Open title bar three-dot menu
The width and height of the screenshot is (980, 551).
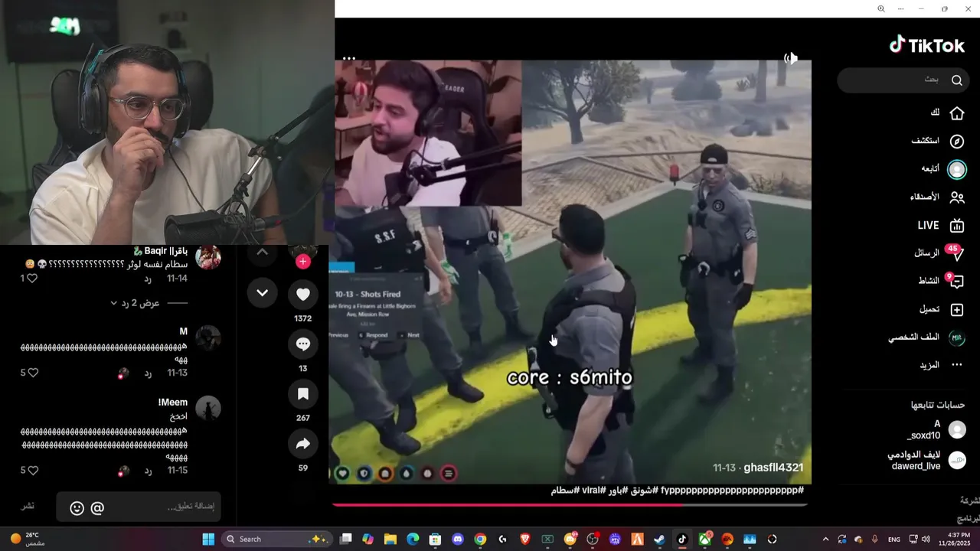click(900, 8)
